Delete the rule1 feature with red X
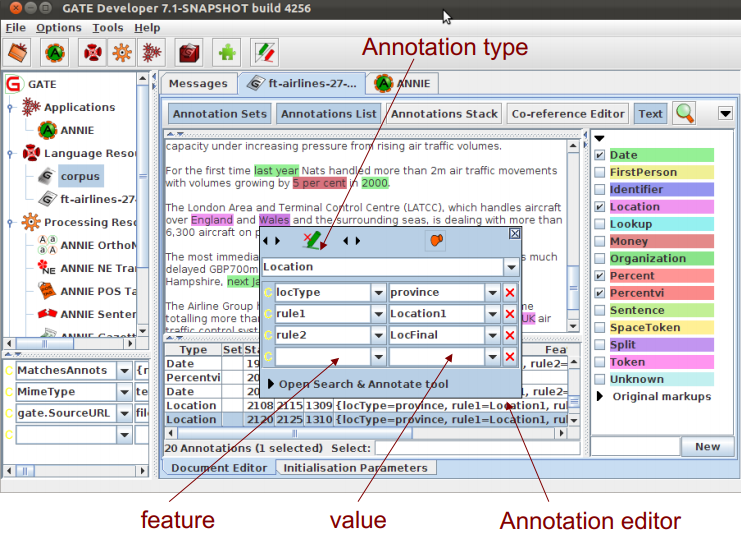The image size is (747, 548). [x=510, y=314]
